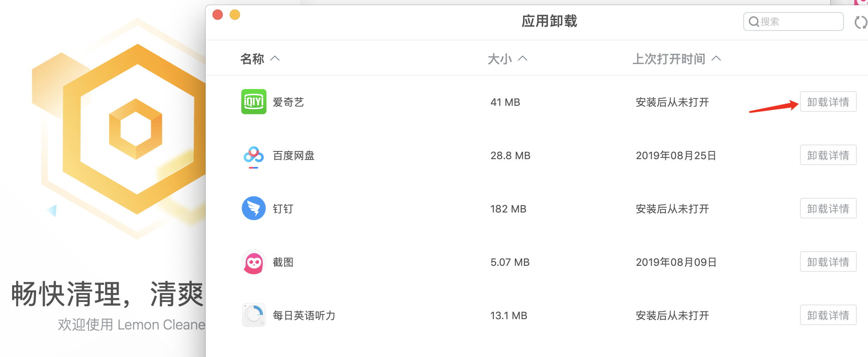This screenshot has width=868, height=357.
Task: Open 卸载详情 for 钉钉
Action: pyautogui.click(x=828, y=209)
